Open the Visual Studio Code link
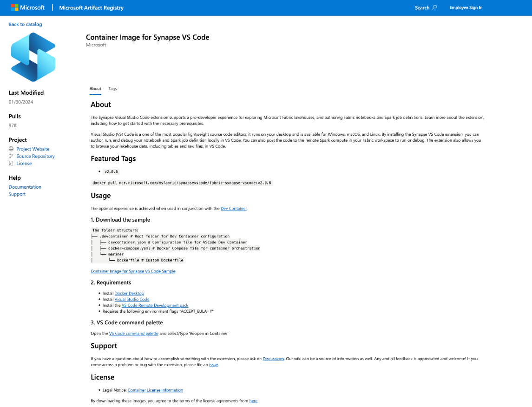Viewport: 532px width, 407px height. [x=132, y=299]
